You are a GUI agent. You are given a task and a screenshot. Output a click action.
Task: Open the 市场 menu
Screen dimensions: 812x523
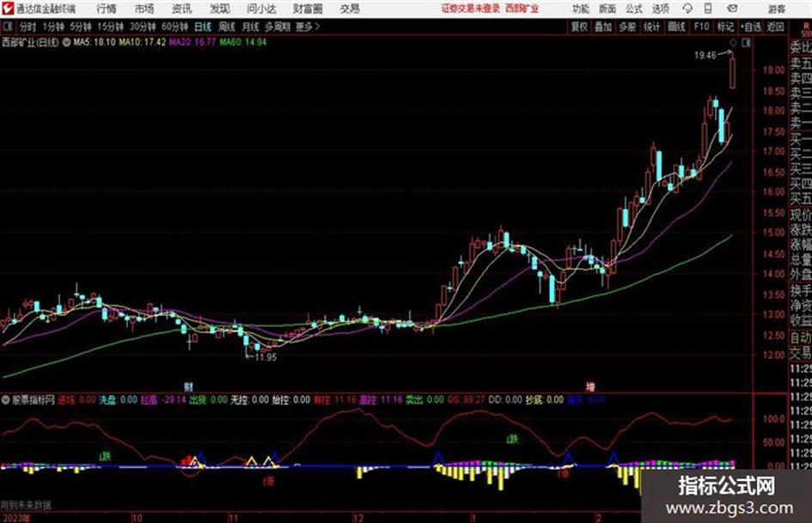[x=144, y=9]
